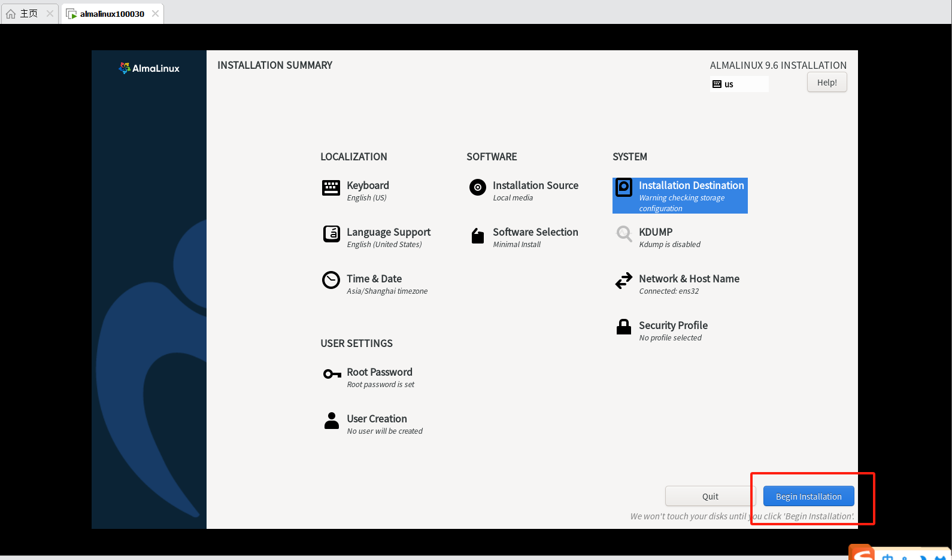Open the Help! button
The width and height of the screenshot is (952, 560).
[827, 82]
